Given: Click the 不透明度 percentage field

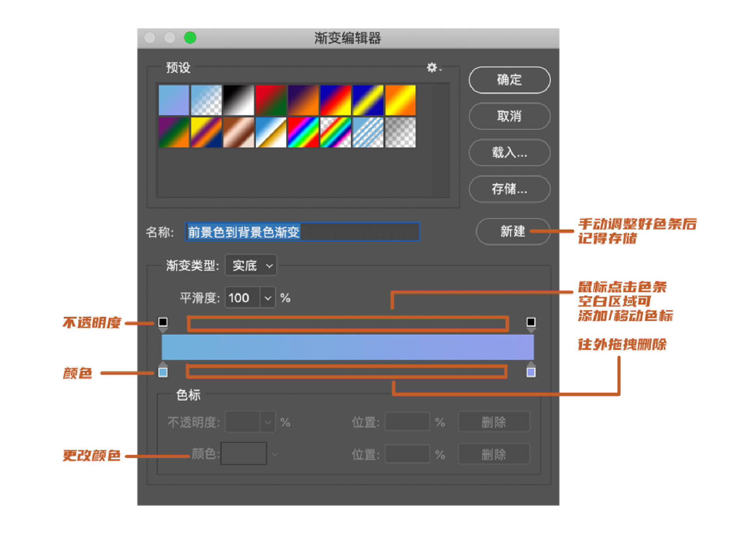Looking at the screenshot, I should coord(242,422).
